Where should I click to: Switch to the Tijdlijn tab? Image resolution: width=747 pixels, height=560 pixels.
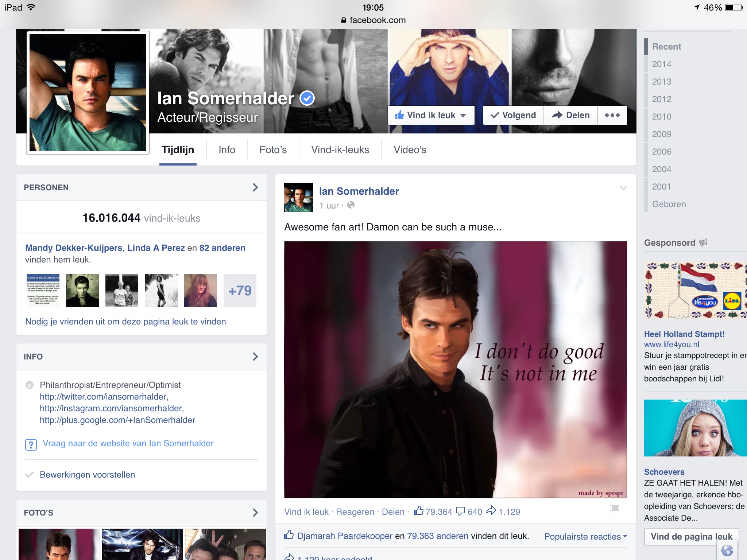click(178, 150)
